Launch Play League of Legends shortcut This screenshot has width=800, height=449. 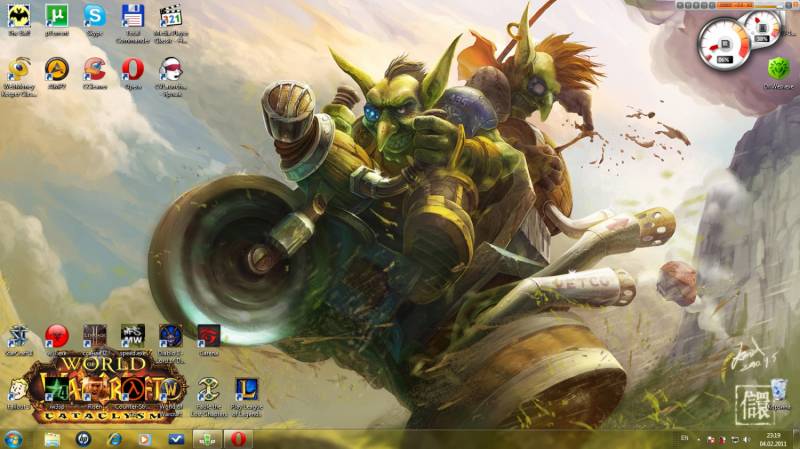pos(246,397)
